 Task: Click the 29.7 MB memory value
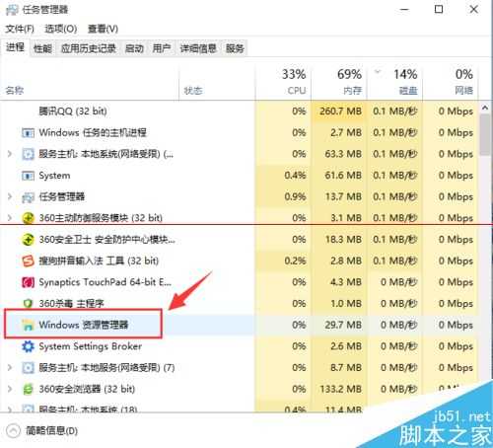343,325
